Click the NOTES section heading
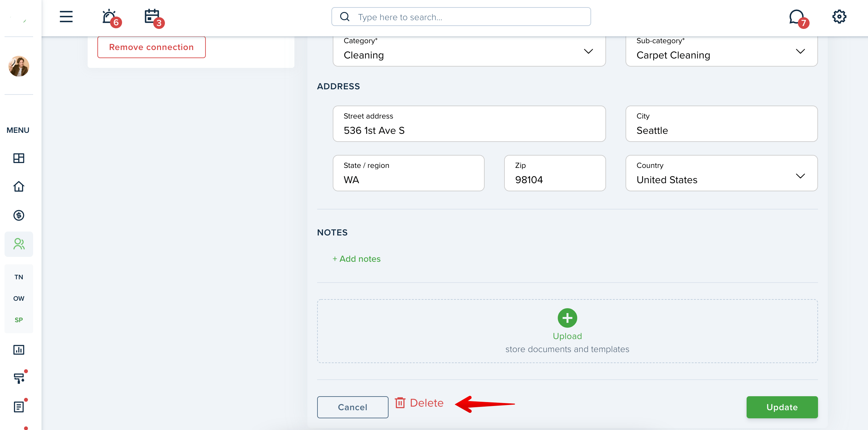Screen dimensions: 868x430 332,232
